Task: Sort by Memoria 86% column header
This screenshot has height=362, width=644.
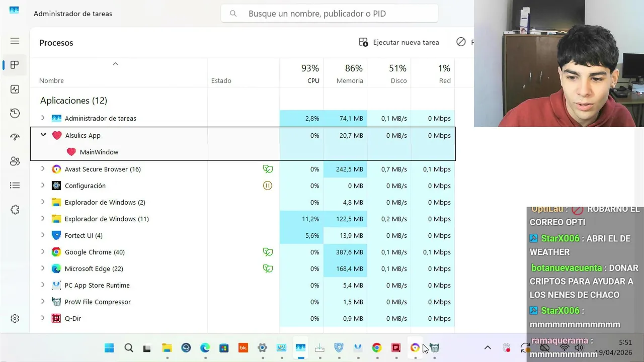Action: pos(345,73)
